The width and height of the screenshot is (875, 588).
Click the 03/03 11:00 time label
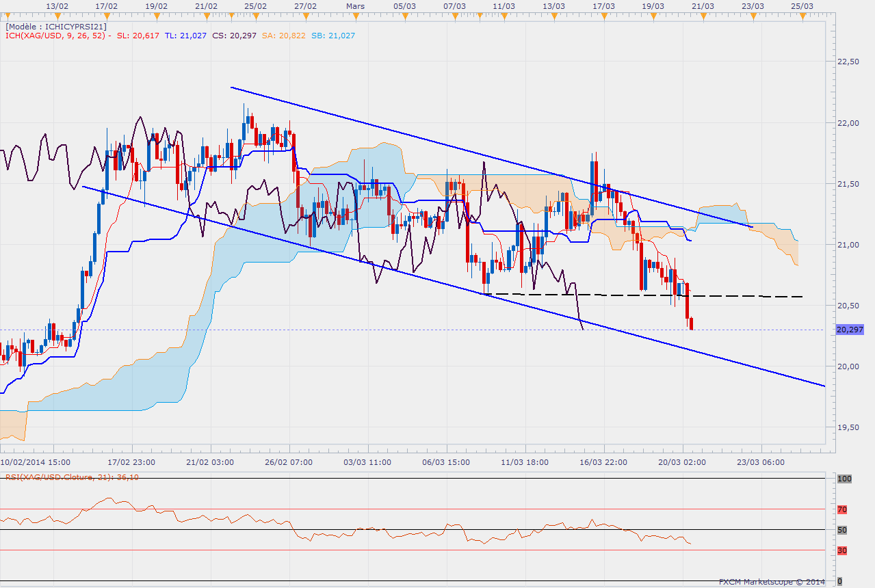tap(367, 462)
